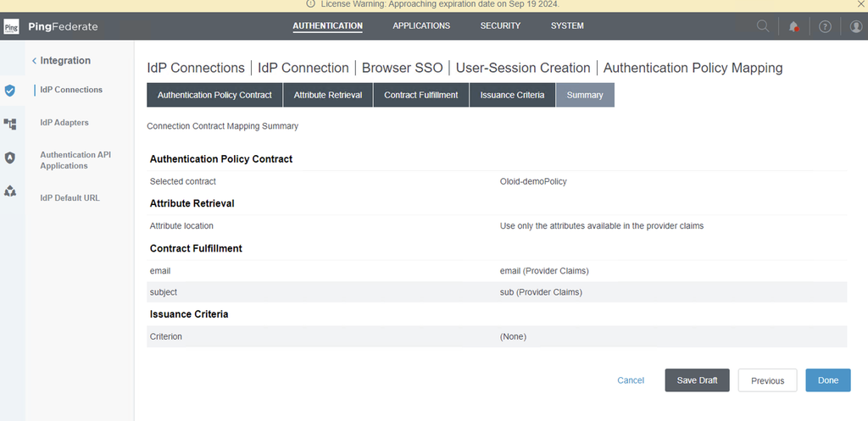Open the help question mark icon
This screenshot has width=868, height=421.
(x=825, y=26)
